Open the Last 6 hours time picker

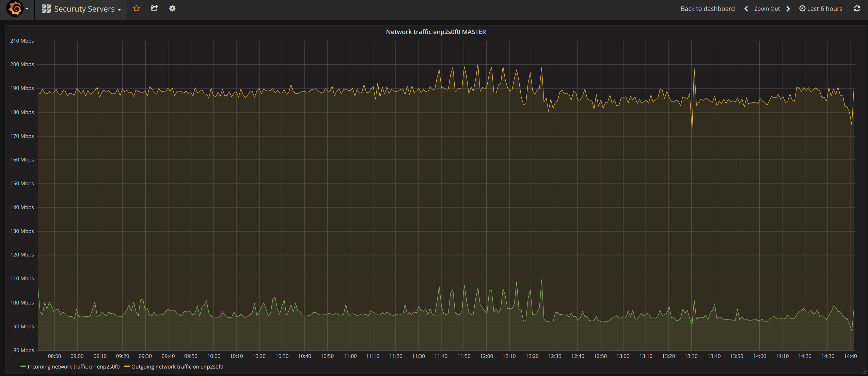point(821,9)
